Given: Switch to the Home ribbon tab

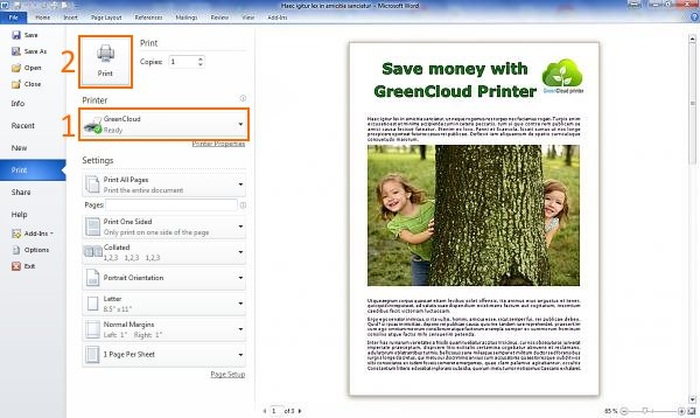Looking at the screenshot, I should (43, 17).
